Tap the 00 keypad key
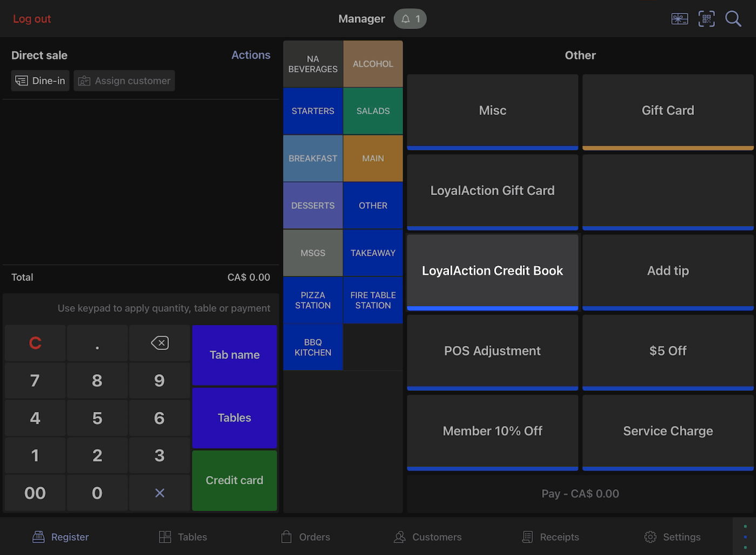The height and width of the screenshot is (555, 756). tap(35, 493)
